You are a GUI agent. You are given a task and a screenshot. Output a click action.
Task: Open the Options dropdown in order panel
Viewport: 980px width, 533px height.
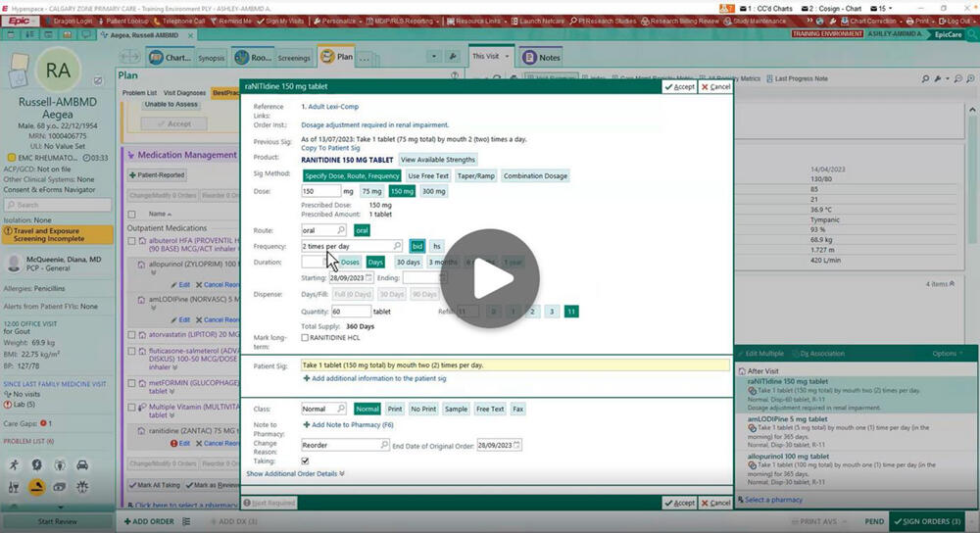point(948,353)
